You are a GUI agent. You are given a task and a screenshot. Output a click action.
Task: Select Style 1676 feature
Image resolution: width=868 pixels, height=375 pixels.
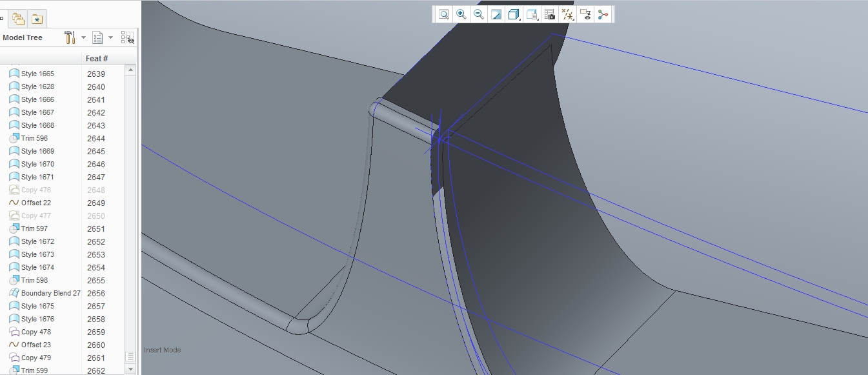point(37,319)
